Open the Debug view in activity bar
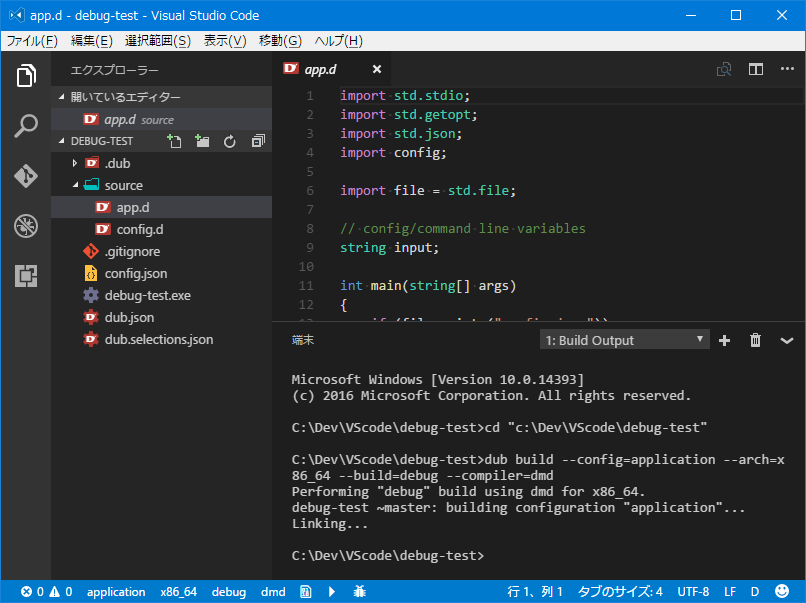Image resolution: width=806 pixels, height=603 pixels. click(26, 226)
